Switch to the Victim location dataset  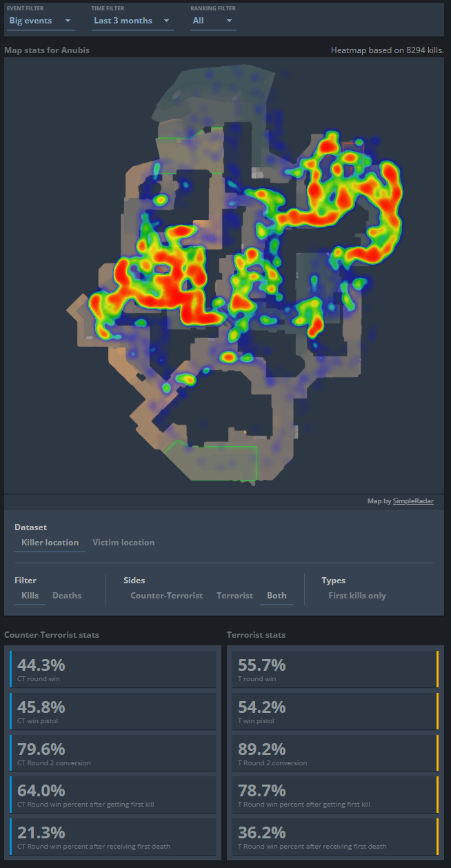tap(123, 543)
